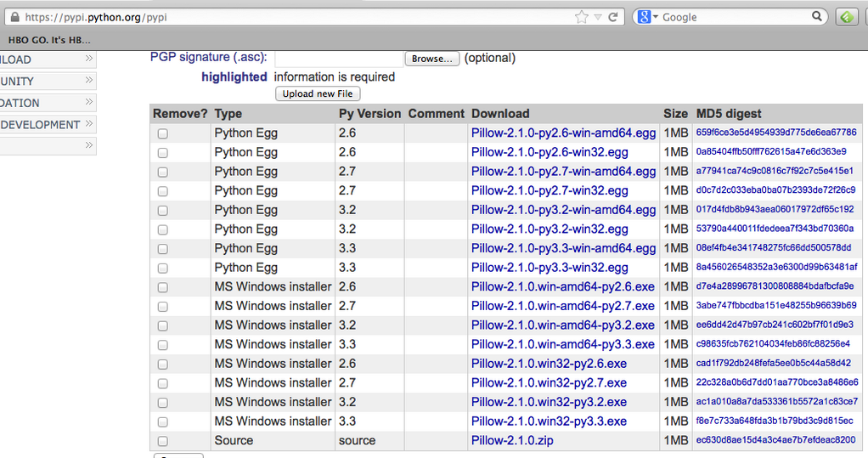Click the bookmark star icon in address bar
Image resolution: width=868 pixels, height=458 pixels.
pos(581,17)
